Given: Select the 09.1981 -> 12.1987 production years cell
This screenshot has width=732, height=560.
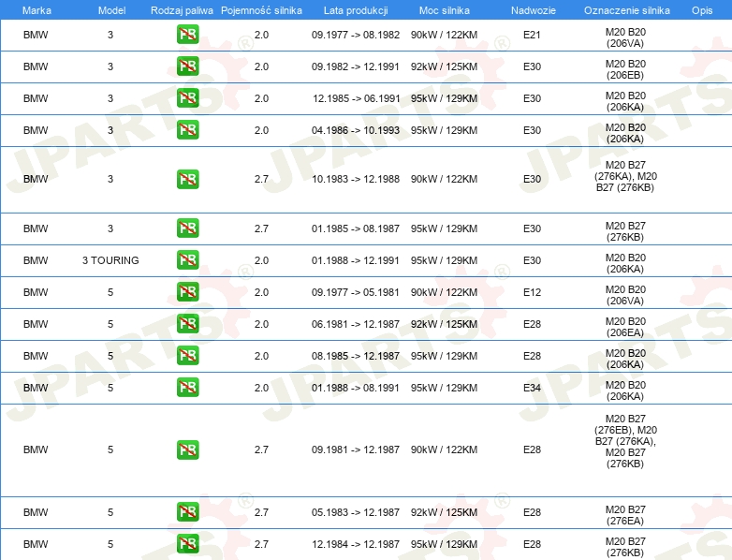Looking at the screenshot, I should coord(356,449).
